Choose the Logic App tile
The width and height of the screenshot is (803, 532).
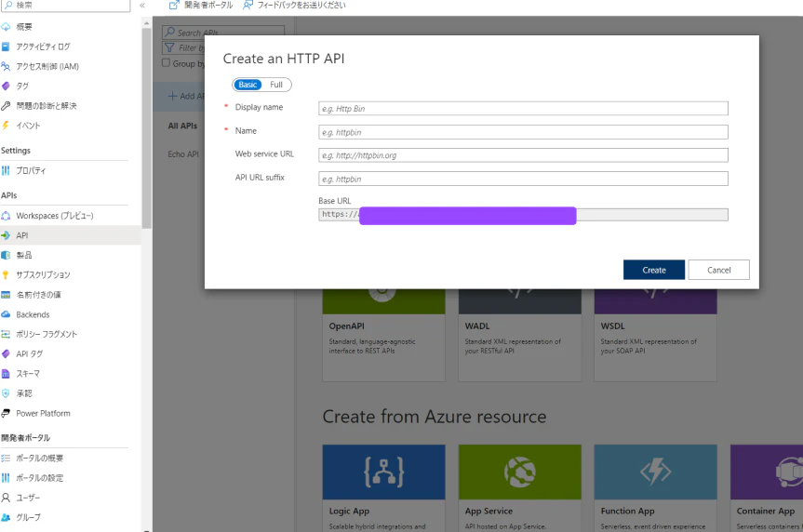(x=383, y=488)
